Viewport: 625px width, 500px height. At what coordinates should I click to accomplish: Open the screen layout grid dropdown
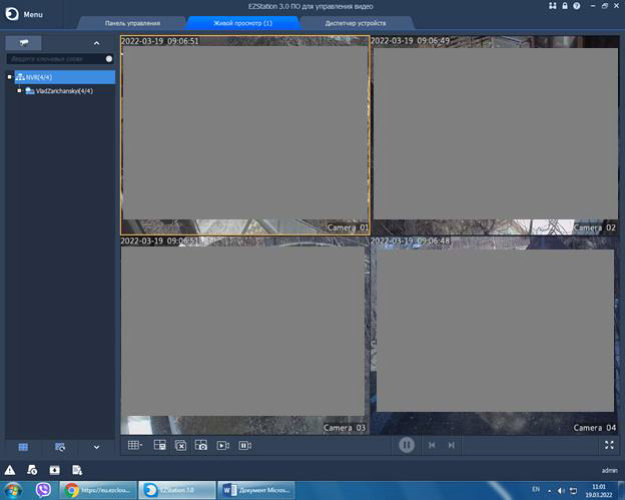[135, 445]
